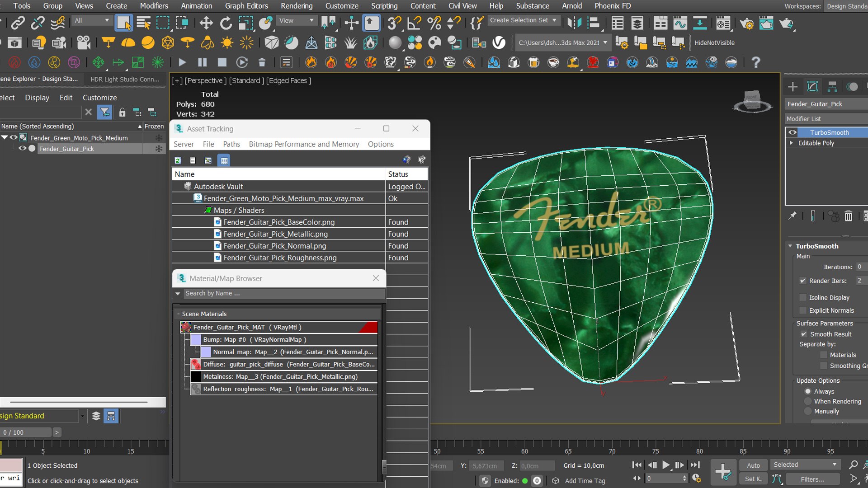Click the time slider 0 / 100
Viewport: 868px width, 488px height.
[x=26, y=432]
